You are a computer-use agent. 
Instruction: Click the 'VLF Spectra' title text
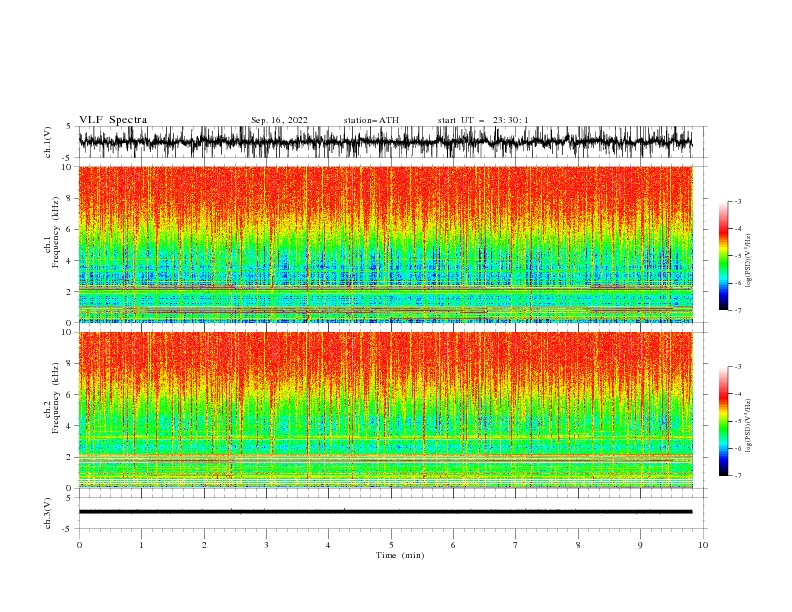pyautogui.click(x=113, y=120)
